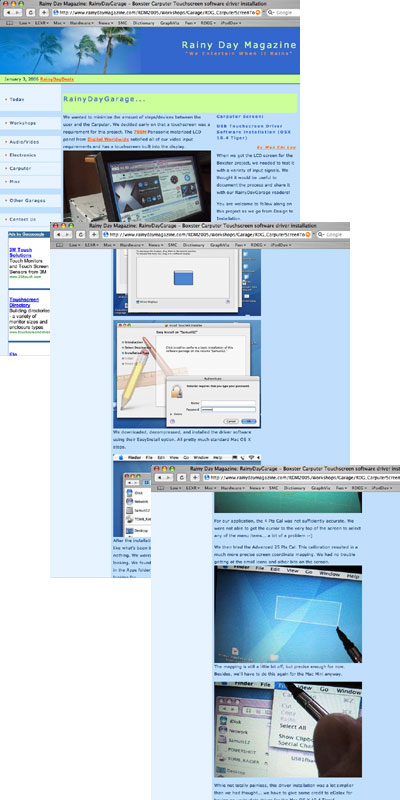Click the LCD touchscreen photo in the article
This screenshot has height=800, width=400.
click(x=137, y=185)
